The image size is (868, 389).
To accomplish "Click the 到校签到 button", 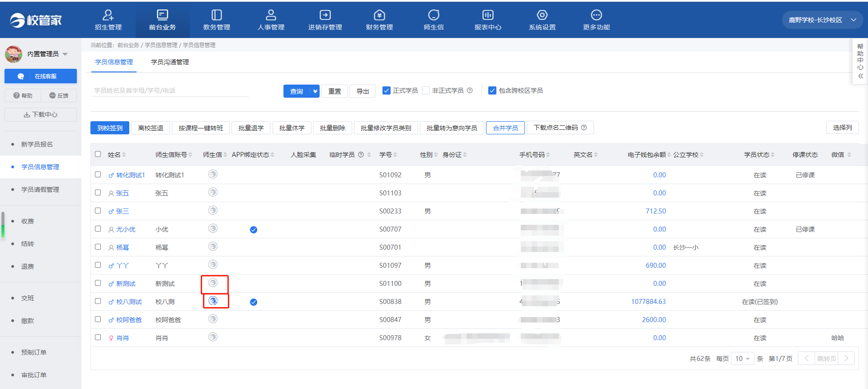I will tap(110, 128).
